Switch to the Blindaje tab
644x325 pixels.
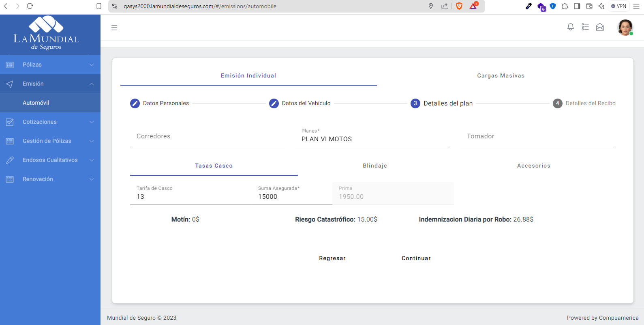pyautogui.click(x=374, y=166)
